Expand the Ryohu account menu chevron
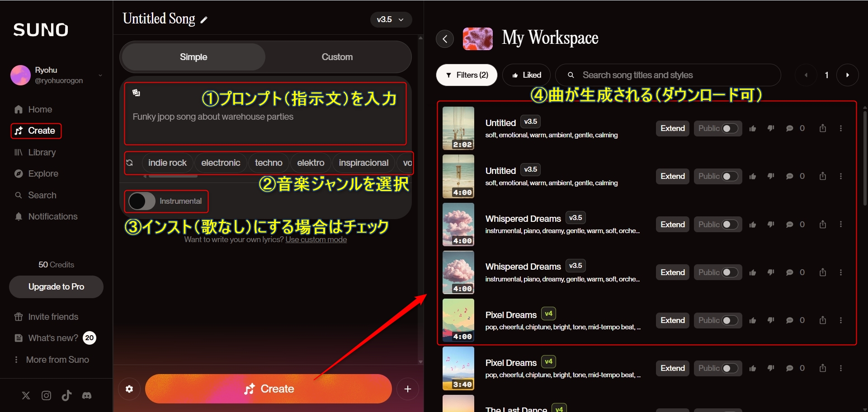 (100, 75)
